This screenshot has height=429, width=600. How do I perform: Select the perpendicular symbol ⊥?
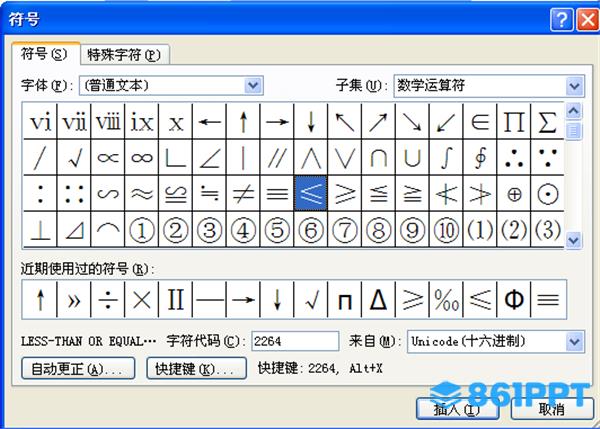click(x=40, y=230)
